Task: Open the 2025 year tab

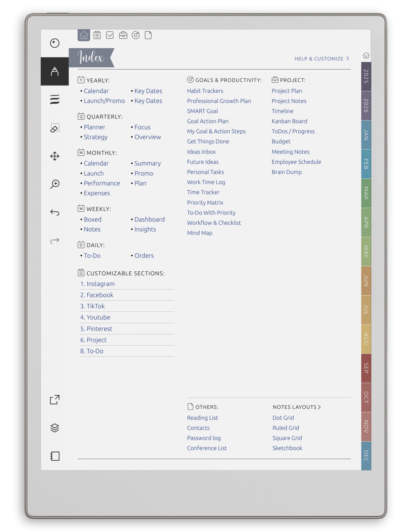Action: 366,76
